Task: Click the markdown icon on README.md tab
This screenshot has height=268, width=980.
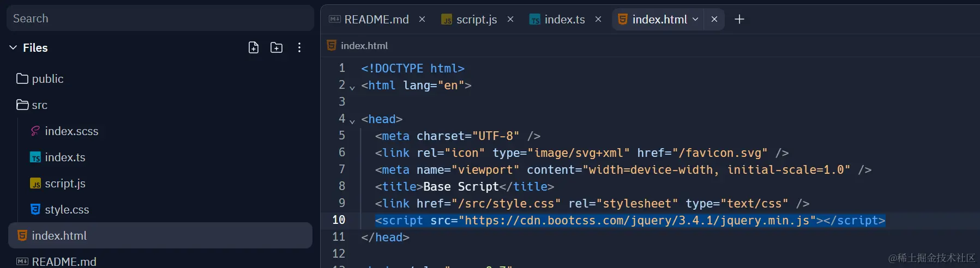Action: 335,19
